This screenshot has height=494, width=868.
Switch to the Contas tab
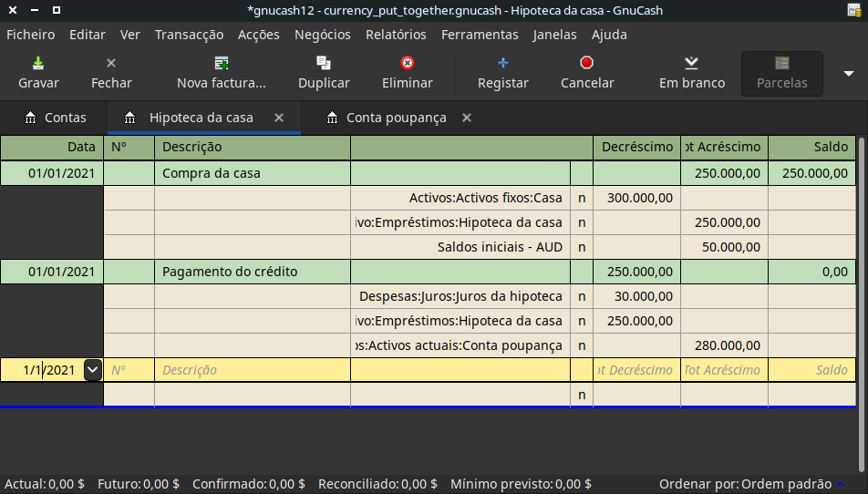57,118
